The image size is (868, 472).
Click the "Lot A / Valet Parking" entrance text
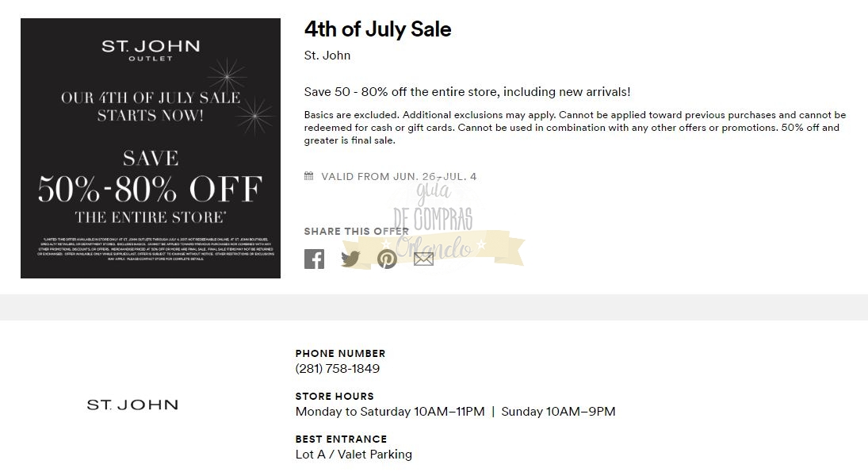point(354,455)
